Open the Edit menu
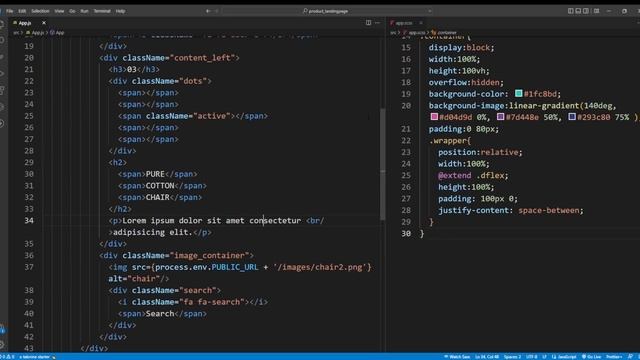 click(22, 11)
